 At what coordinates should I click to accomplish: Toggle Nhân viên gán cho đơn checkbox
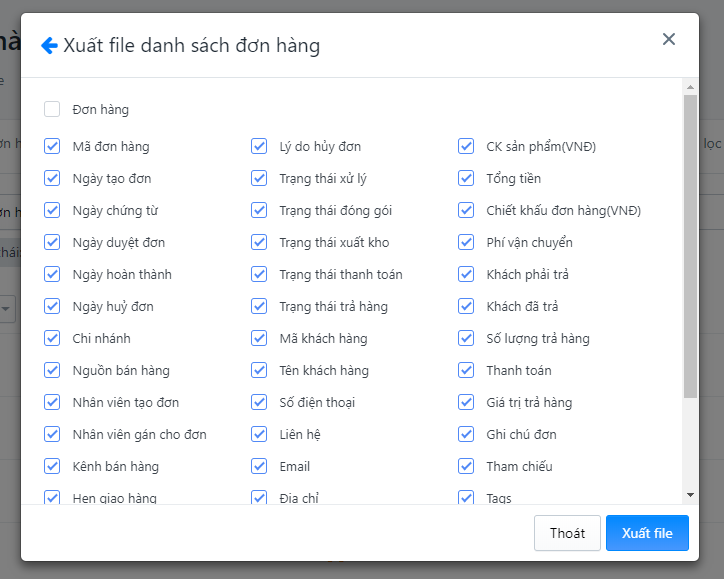(52, 434)
